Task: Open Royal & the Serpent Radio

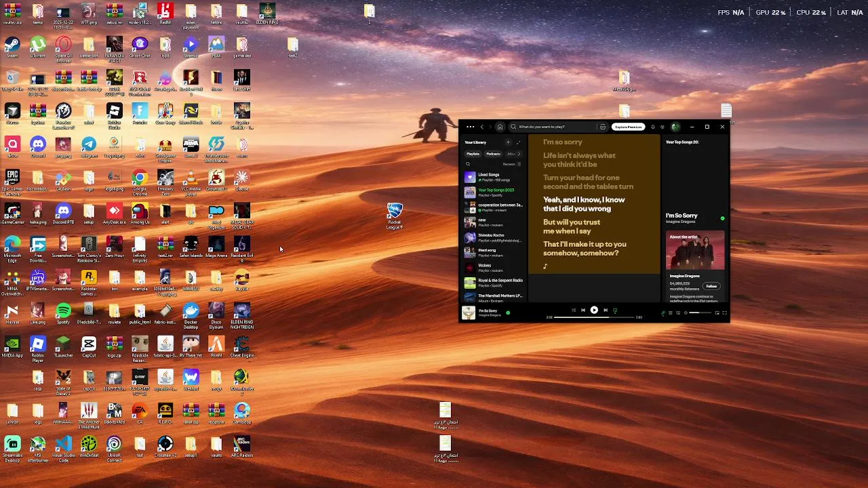Action: [493, 283]
